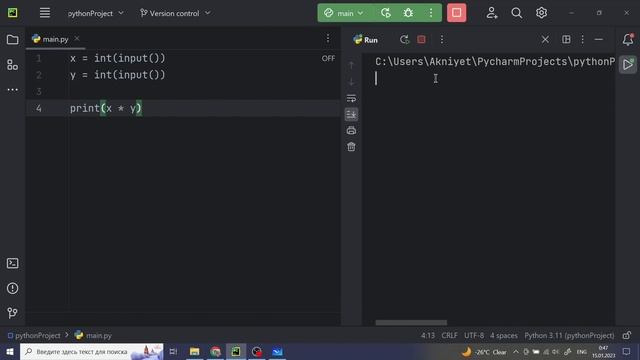Click down stack trace arrow in console
This screenshot has height=360, width=640.
(351, 82)
